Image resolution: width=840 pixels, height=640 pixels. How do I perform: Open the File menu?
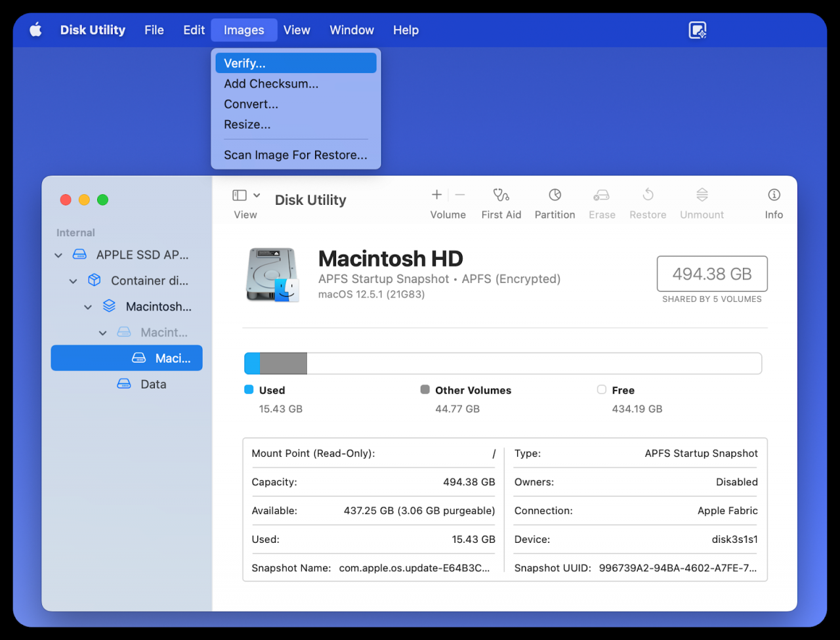(154, 30)
